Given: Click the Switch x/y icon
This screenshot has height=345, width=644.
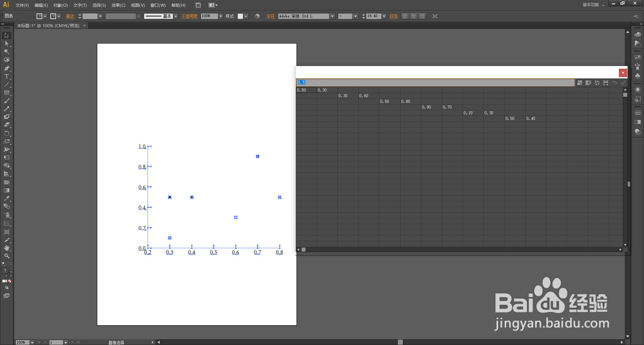Looking at the screenshot, I should (x=597, y=83).
